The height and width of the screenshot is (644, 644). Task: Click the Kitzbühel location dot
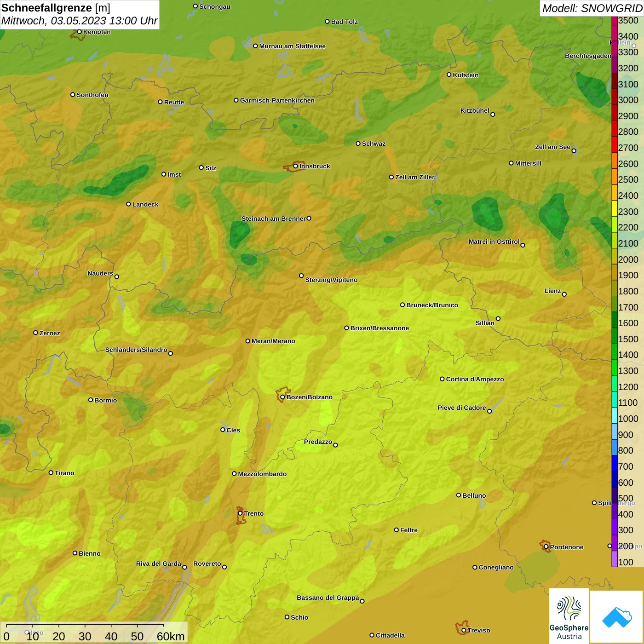pyautogui.click(x=493, y=115)
